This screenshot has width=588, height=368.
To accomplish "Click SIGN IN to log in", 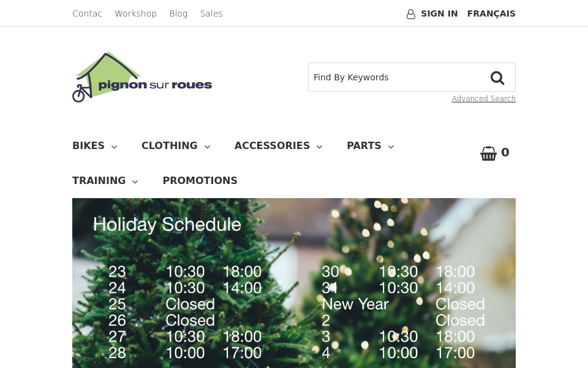I will pyautogui.click(x=439, y=13).
